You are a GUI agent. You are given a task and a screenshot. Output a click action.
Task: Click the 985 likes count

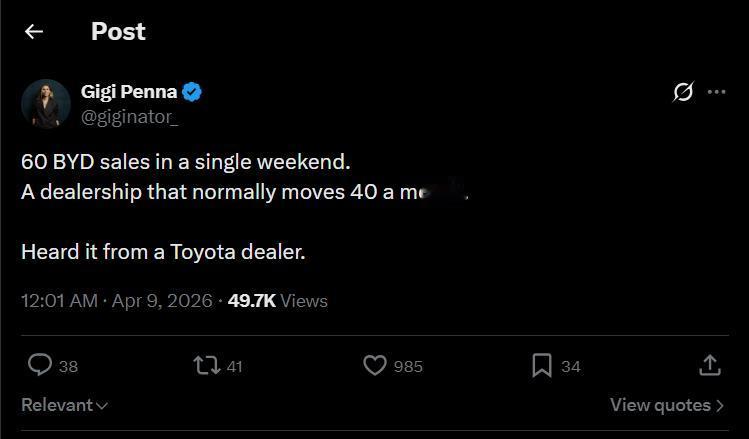[408, 367]
